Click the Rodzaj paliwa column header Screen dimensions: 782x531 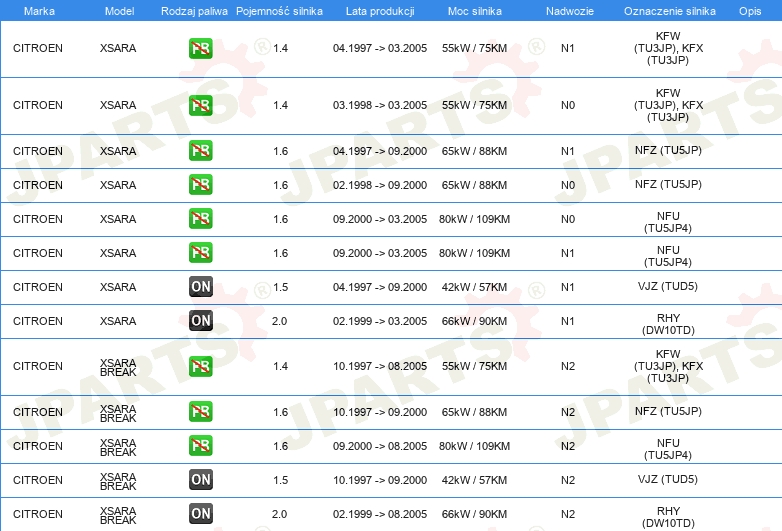(194, 11)
